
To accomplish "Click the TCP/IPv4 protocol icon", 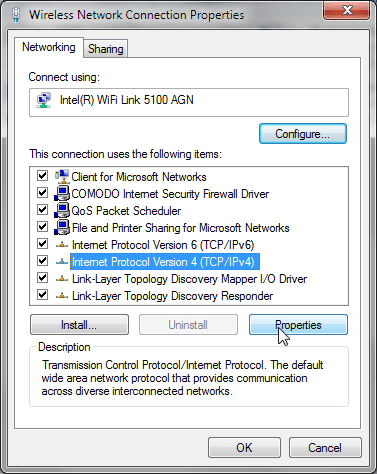I will tap(62, 262).
